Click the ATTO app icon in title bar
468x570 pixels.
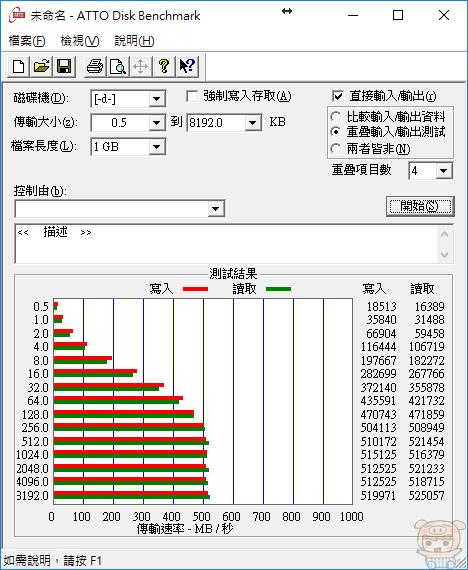17,16
